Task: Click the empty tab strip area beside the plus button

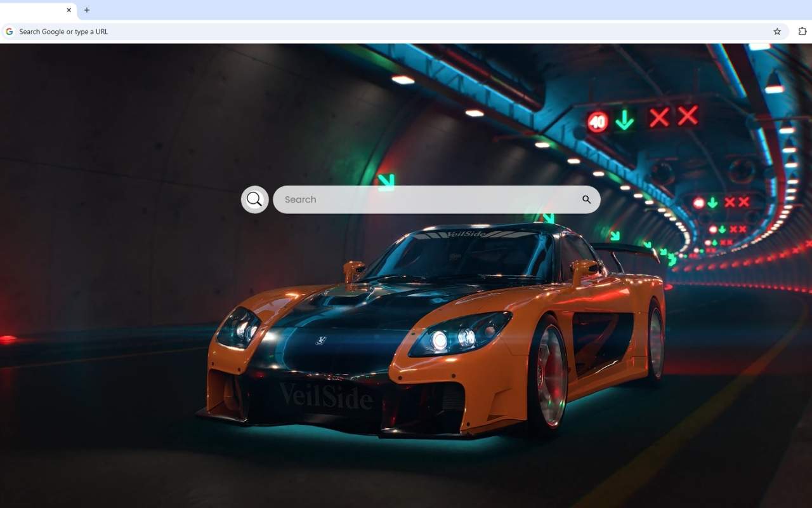Action: click(x=444, y=10)
